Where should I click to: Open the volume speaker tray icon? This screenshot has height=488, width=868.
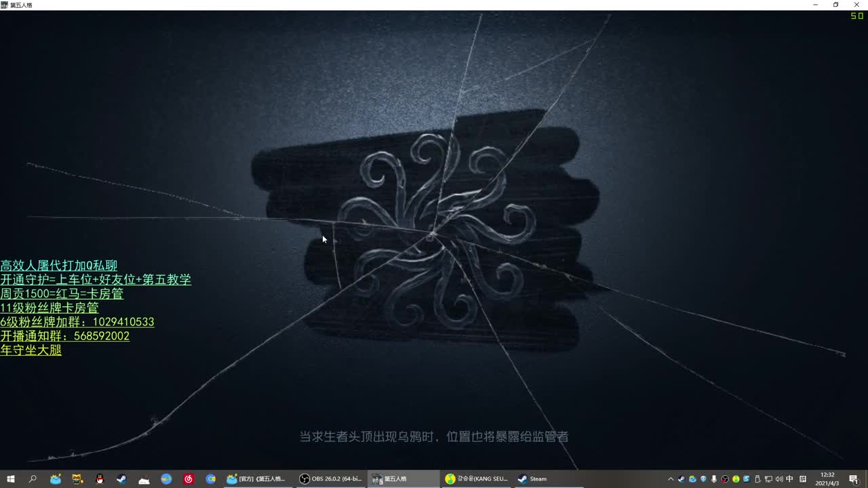point(779,479)
